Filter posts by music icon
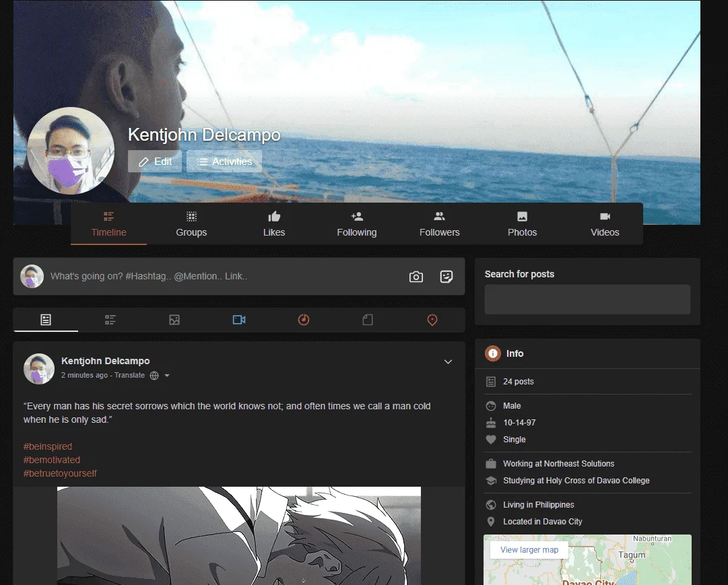The height and width of the screenshot is (585, 728). (304, 320)
